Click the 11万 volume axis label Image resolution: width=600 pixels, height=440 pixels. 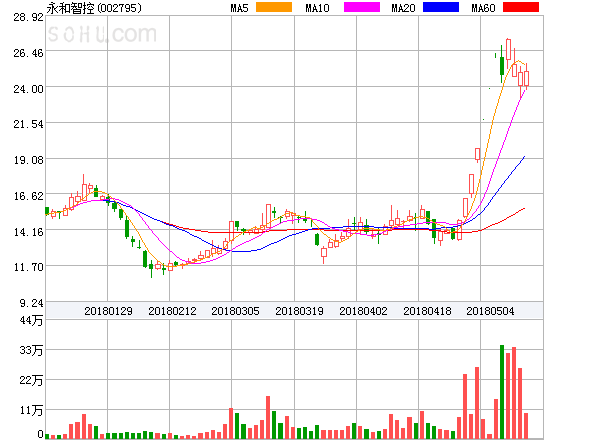click(x=31, y=411)
